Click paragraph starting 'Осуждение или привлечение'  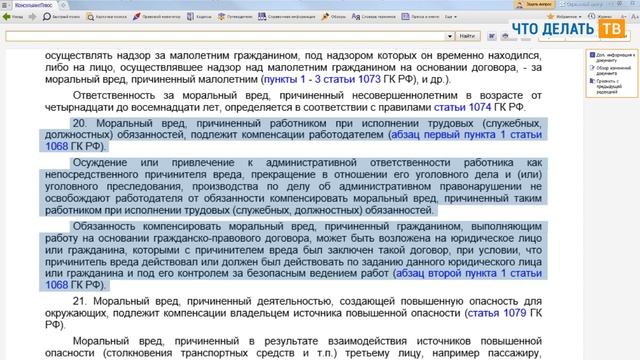pyautogui.click(x=293, y=187)
